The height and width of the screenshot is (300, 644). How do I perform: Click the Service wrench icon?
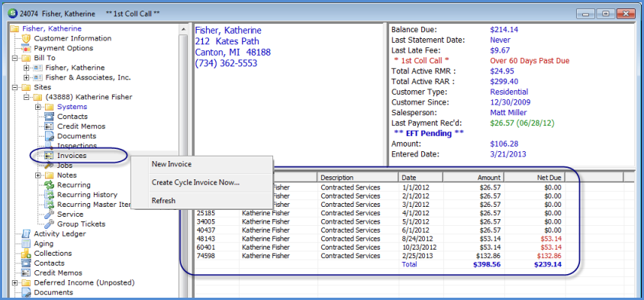(x=50, y=215)
